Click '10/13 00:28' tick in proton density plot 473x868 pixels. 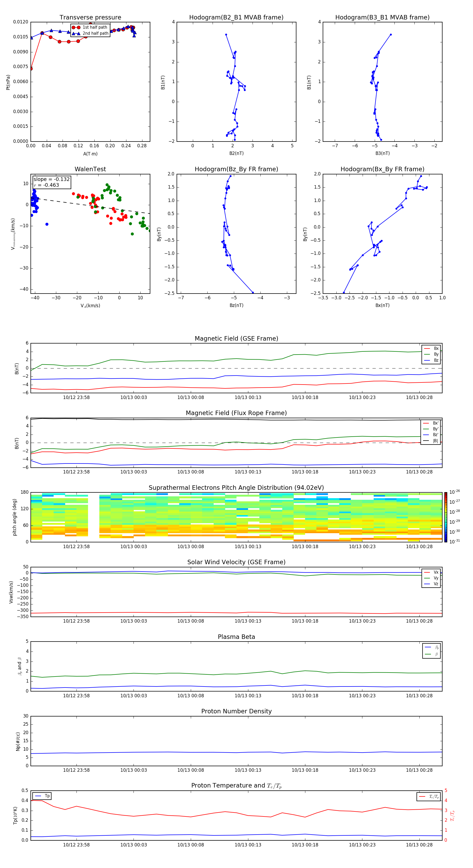pos(419,770)
